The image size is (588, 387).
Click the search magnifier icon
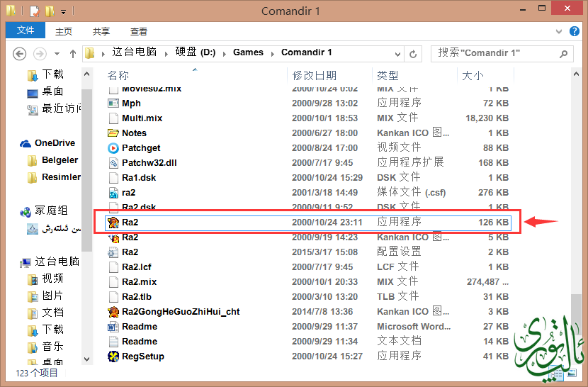click(x=563, y=54)
